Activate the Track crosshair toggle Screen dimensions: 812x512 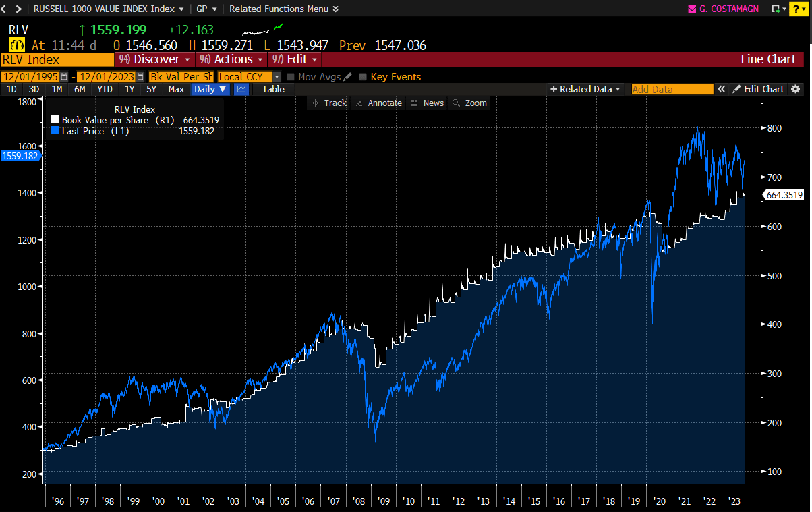[328, 103]
